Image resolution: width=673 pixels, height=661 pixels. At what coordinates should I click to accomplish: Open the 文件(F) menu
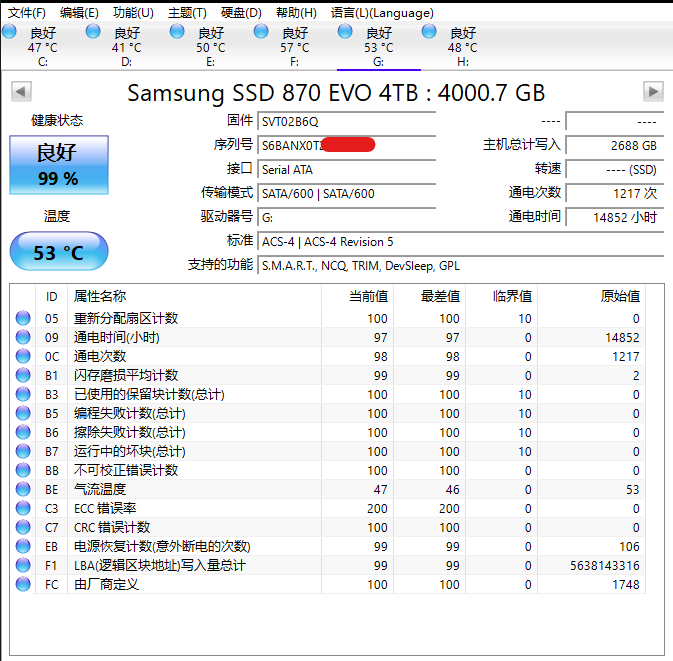coord(27,13)
